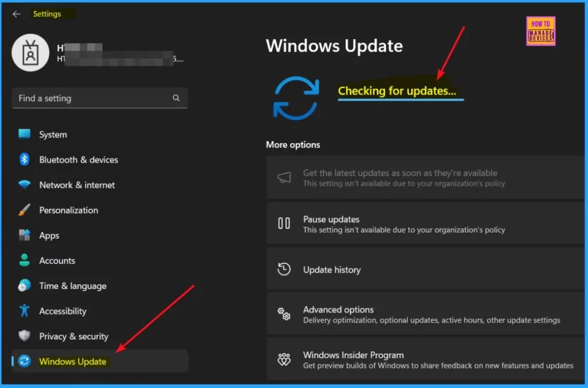Go to Bluetooth & devices
Image resolution: width=588 pixels, height=388 pixels.
79,160
